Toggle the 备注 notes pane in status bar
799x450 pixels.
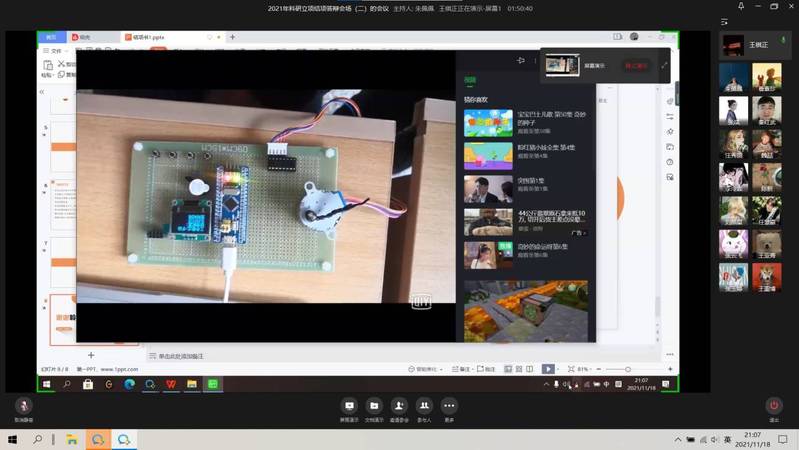tap(461, 369)
